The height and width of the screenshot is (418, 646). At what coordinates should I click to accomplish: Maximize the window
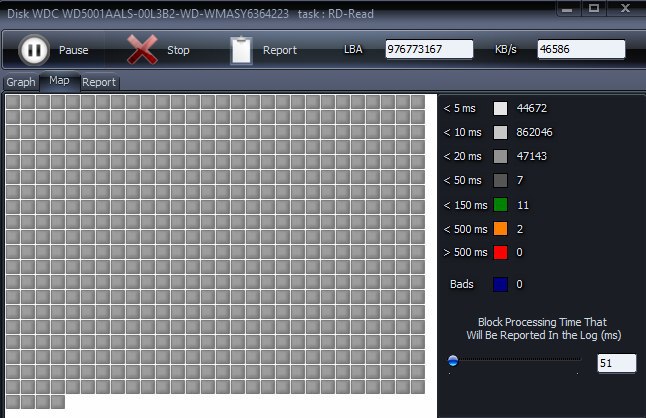tap(594, 8)
